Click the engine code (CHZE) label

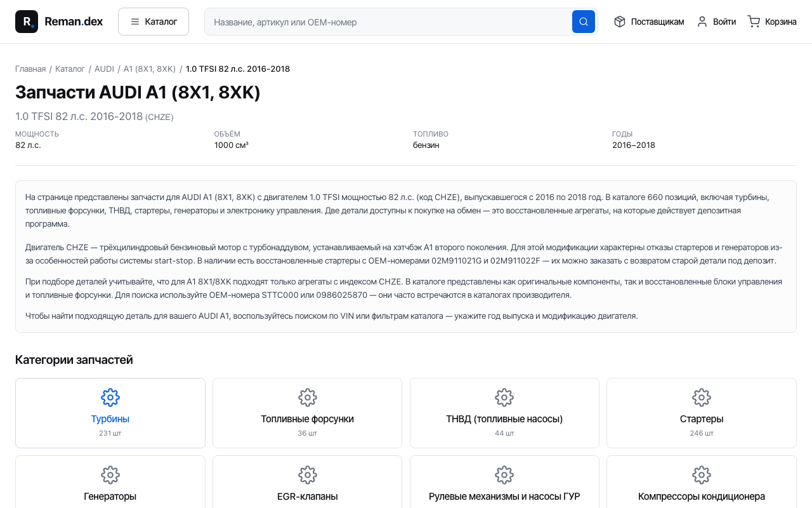pos(159,117)
